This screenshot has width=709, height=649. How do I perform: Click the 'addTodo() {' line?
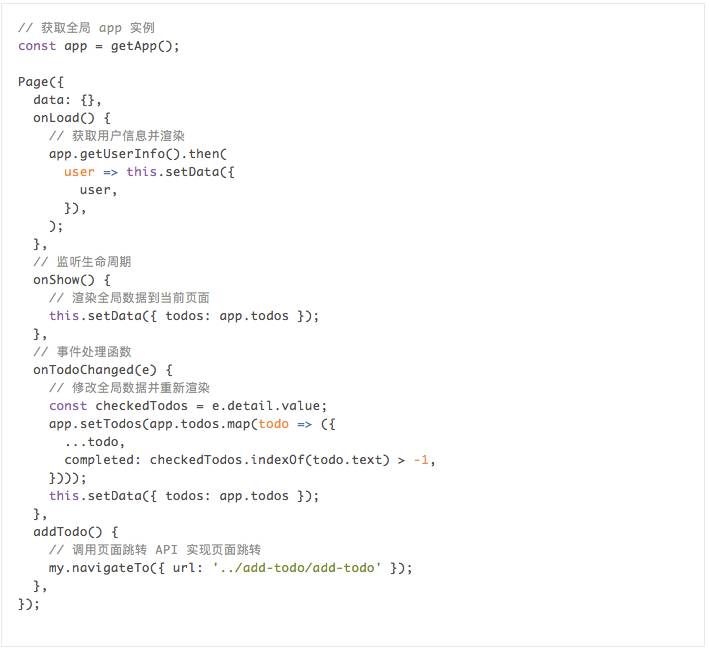coord(76,532)
